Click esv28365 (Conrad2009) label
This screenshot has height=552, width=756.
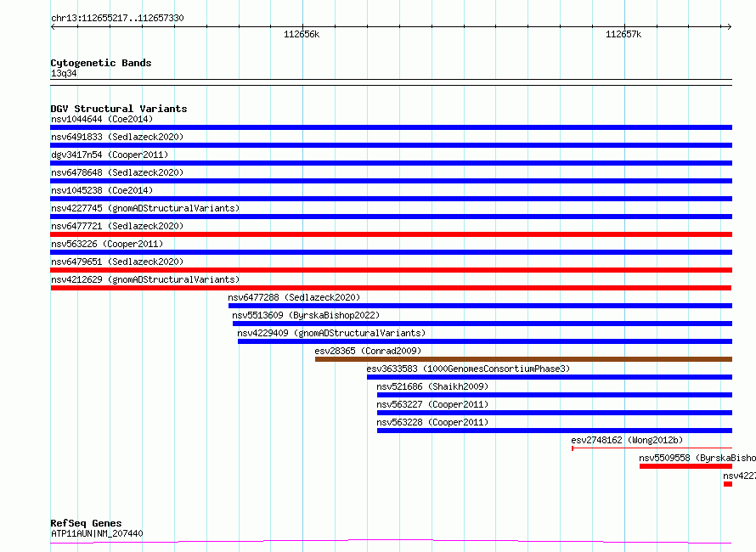368,351
